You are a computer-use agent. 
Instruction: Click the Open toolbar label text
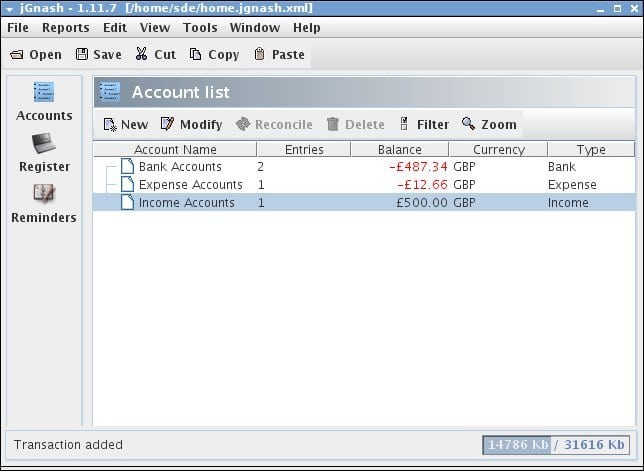(x=45, y=55)
